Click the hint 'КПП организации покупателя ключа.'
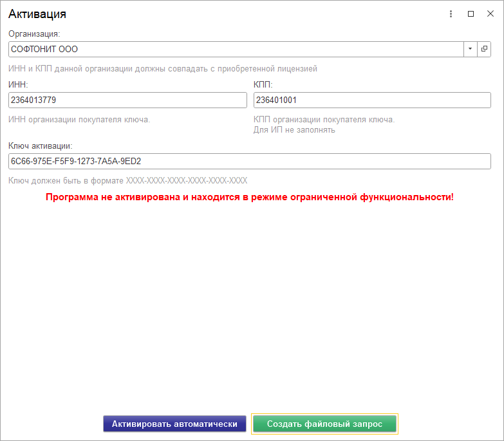The height and width of the screenshot is (441, 504). click(x=324, y=120)
